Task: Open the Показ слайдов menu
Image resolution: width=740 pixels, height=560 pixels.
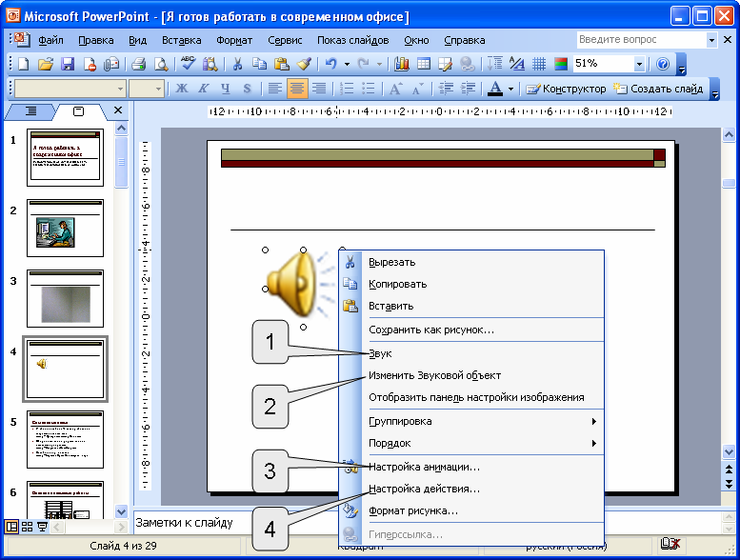Action: pos(353,40)
